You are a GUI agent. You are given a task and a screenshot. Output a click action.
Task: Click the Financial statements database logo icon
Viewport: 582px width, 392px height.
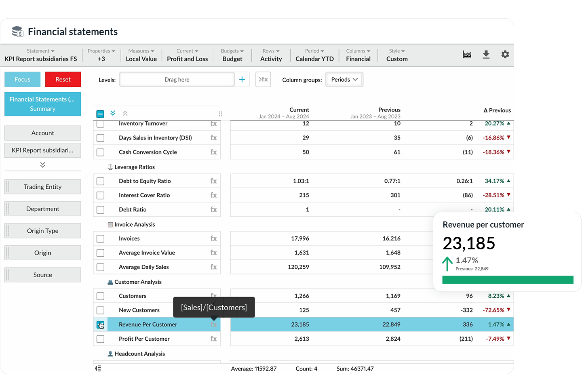(x=17, y=31)
